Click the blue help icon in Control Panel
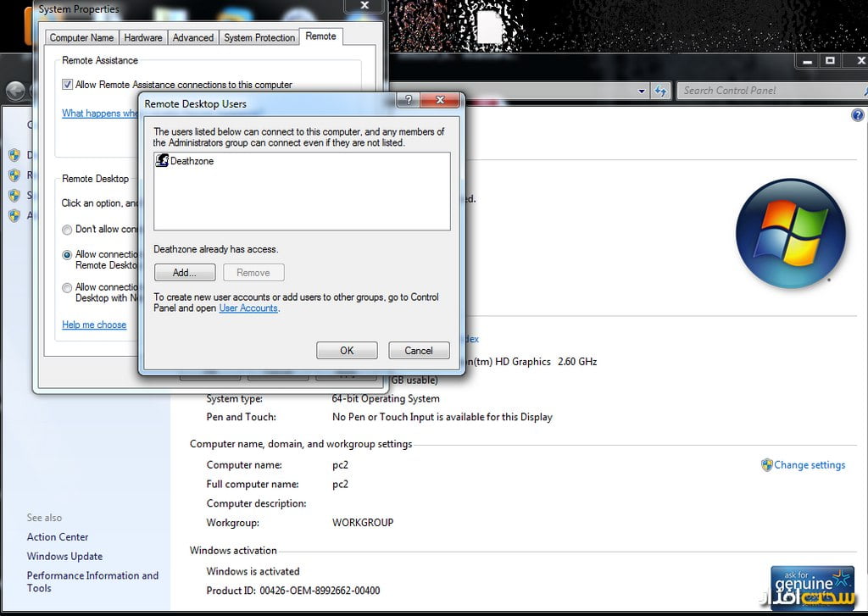868x616 pixels. (x=857, y=115)
